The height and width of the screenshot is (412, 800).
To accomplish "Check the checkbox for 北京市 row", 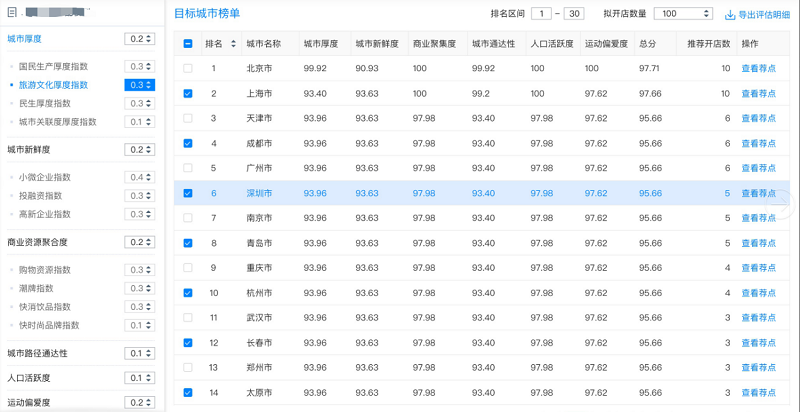I will pos(188,69).
